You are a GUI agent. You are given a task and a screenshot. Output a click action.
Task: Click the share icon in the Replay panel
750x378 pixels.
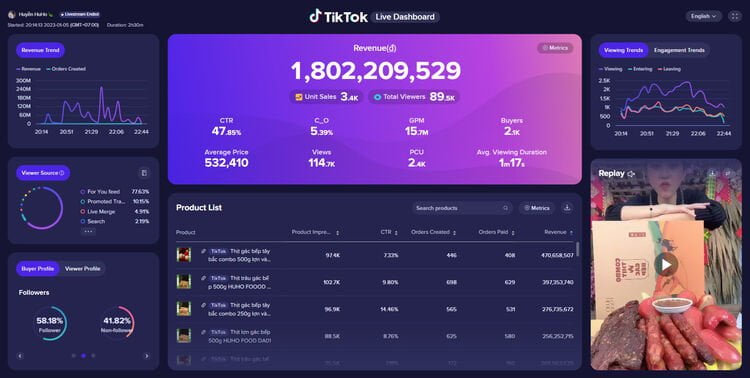[x=728, y=173]
